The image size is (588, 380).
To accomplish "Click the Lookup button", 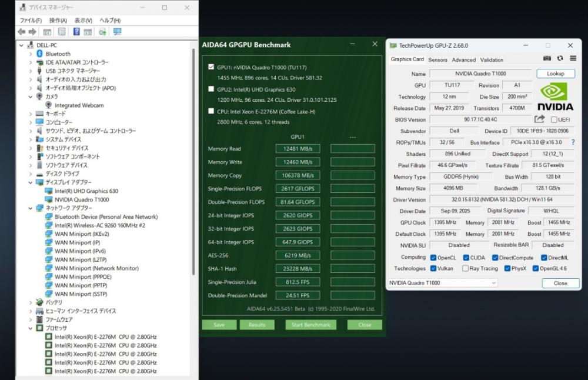I will 555,74.
